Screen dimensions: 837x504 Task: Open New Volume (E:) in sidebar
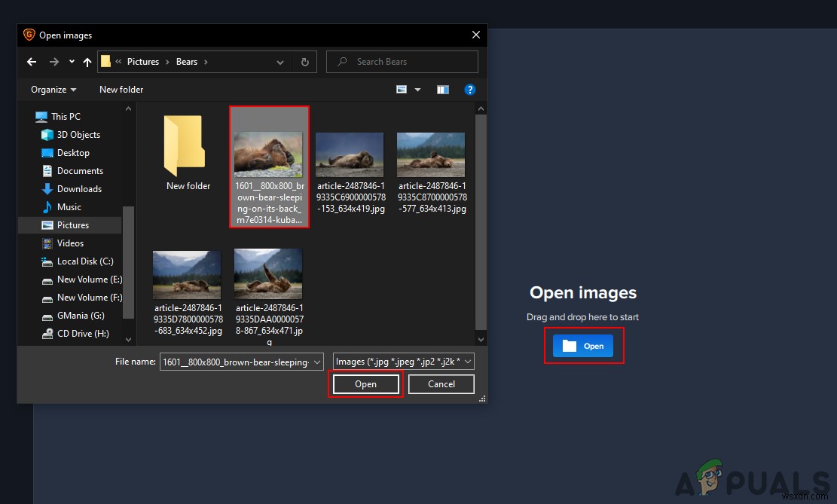[81, 279]
